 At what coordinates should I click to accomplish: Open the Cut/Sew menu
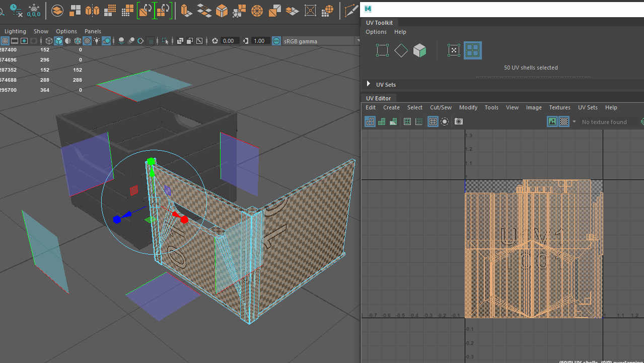coord(441,107)
